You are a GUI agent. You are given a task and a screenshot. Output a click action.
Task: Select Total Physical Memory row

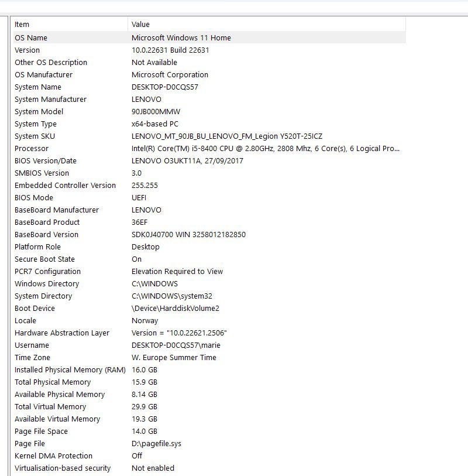point(209,382)
